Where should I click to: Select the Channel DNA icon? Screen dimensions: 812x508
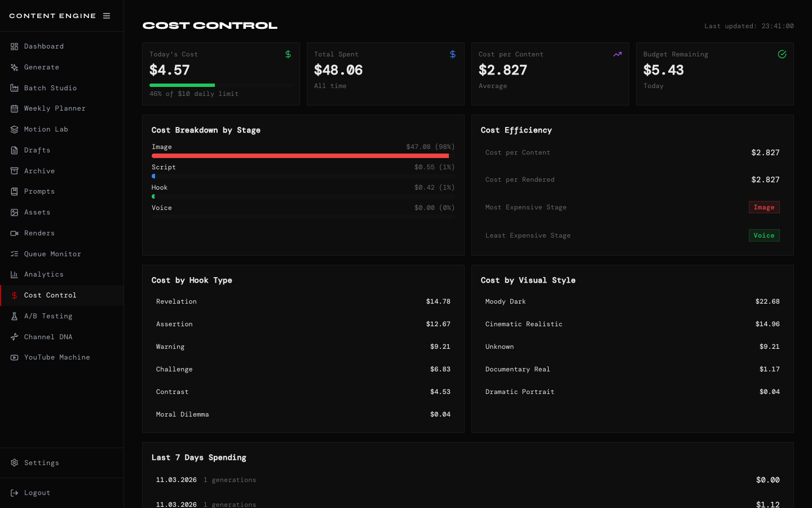click(14, 337)
